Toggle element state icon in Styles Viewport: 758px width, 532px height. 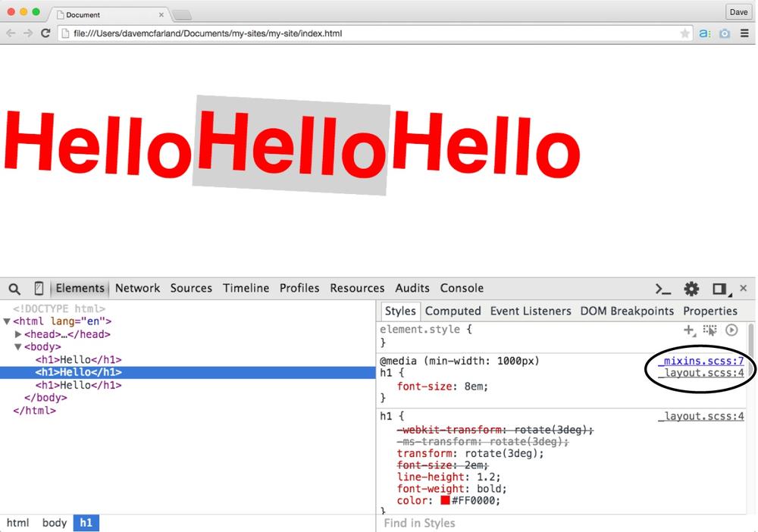pyautogui.click(x=709, y=330)
